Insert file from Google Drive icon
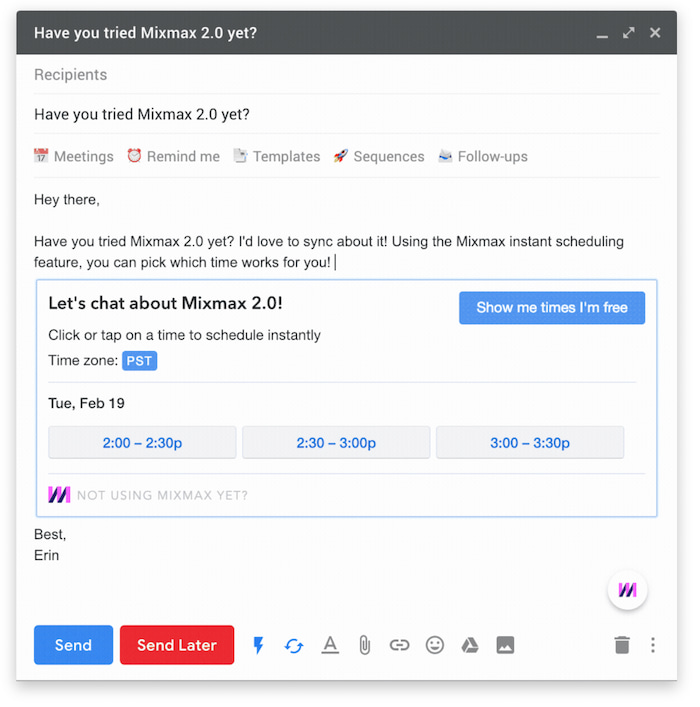Viewport: 700px width, 707px height. [x=470, y=646]
